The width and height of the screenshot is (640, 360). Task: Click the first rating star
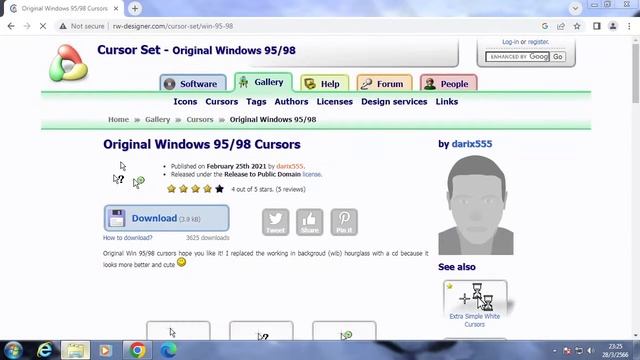pos(171,189)
